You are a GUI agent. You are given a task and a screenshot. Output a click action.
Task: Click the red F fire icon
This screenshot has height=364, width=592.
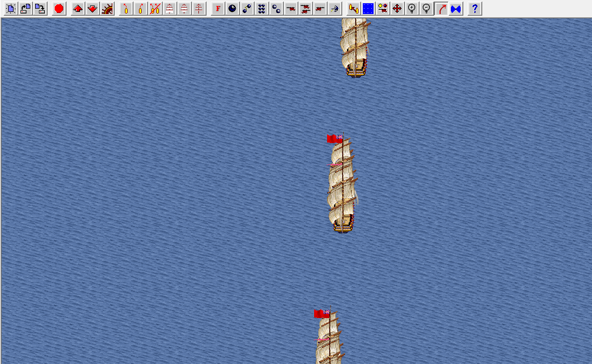[218, 9]
